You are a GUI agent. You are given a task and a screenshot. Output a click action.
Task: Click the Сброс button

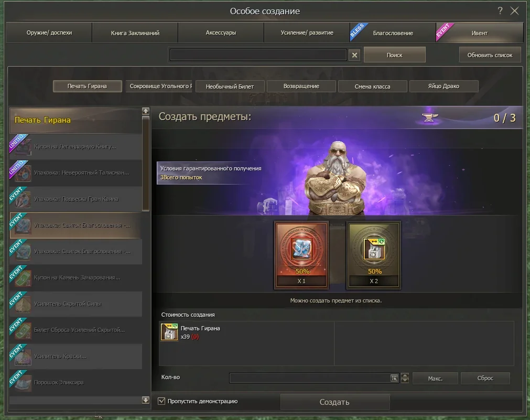pyautogui.click(x=485, y=379)
